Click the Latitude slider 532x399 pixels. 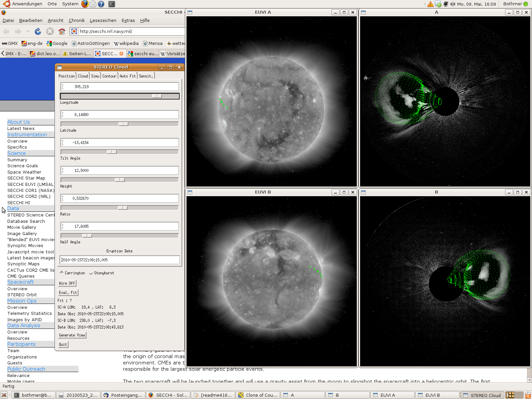(120, 124)
